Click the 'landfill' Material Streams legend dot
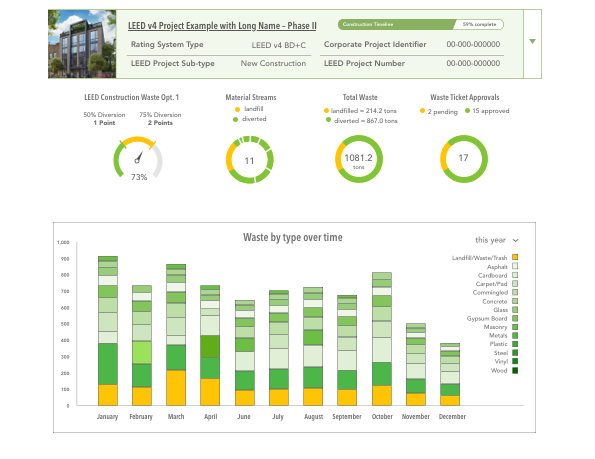This screenshot has width=595, height=459. point(238,110)
